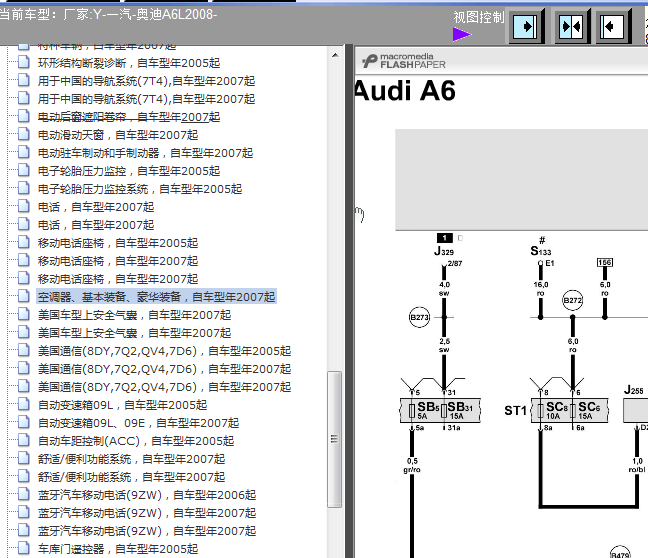
Task: Click the 视图控制 label
Action: click(479, 17)
